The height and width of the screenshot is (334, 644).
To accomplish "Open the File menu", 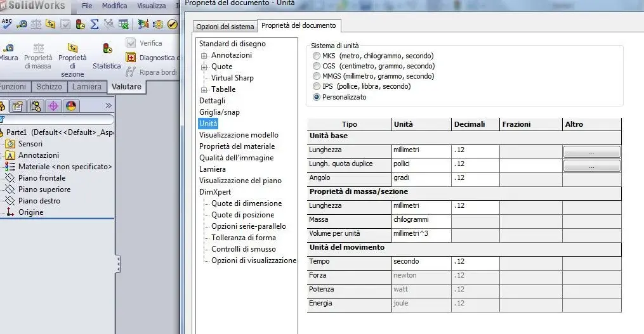I will (87, 6).
